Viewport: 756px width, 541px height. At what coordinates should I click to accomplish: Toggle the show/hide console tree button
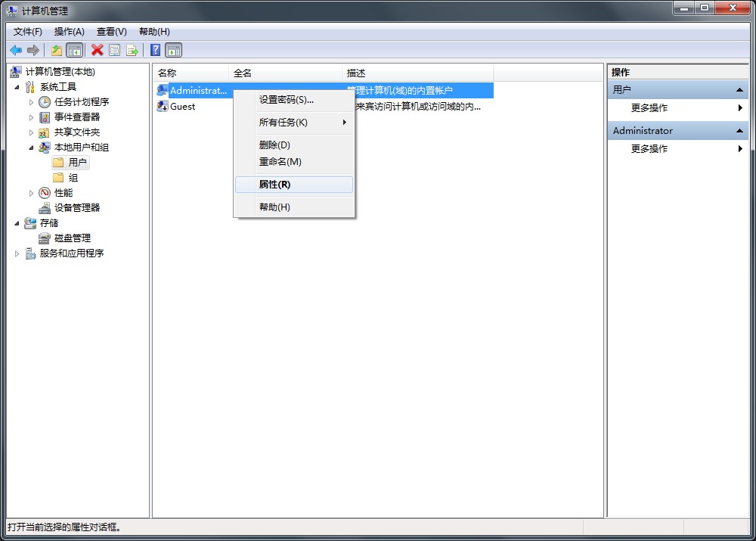[74, 51]
